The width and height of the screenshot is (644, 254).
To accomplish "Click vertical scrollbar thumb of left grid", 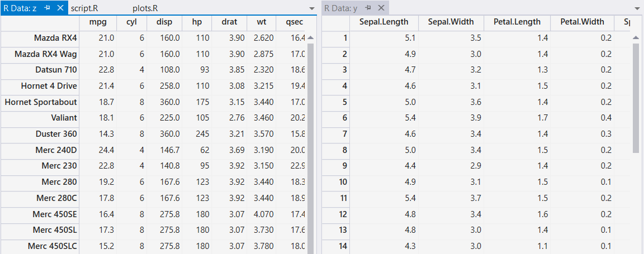I will click(x=310, y=148).
